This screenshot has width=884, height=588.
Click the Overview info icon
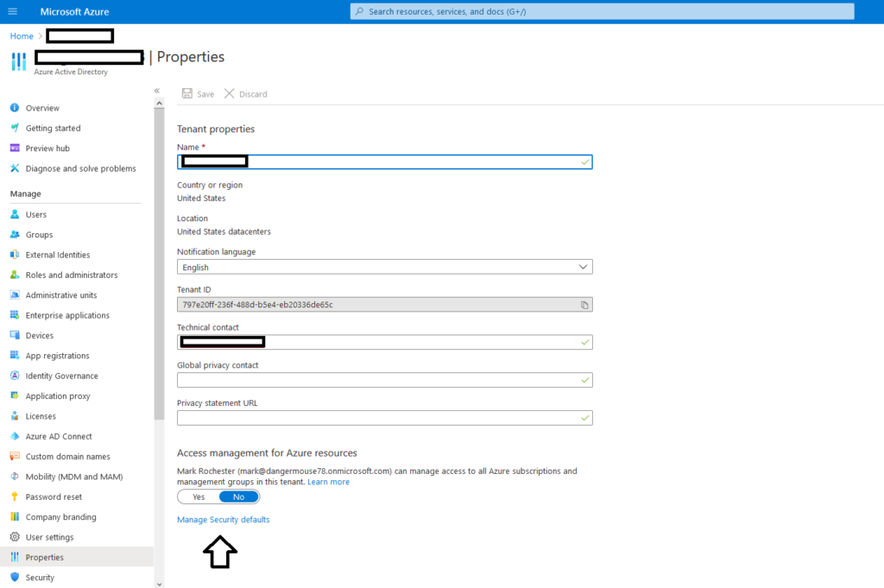click(x=15, y=108)
